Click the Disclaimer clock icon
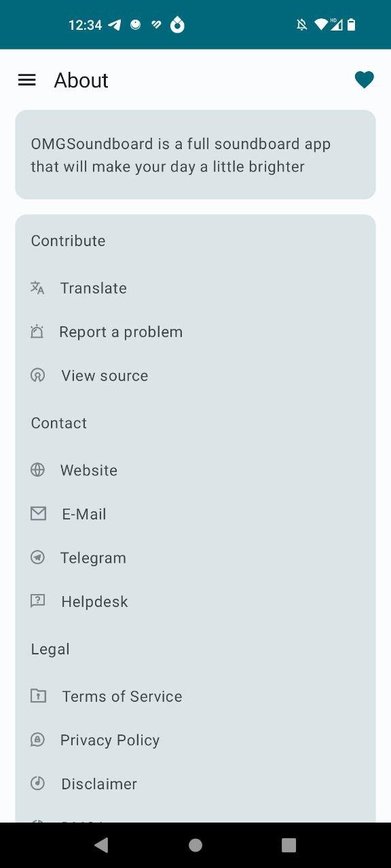 37,783
